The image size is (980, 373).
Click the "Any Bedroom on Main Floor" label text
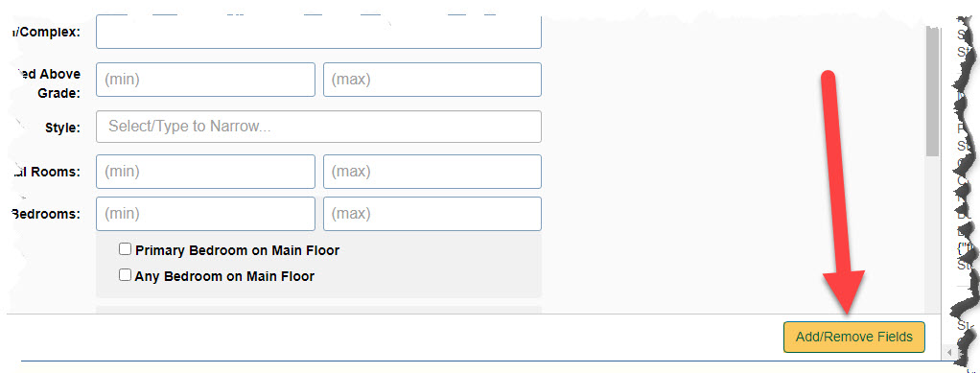225,275
